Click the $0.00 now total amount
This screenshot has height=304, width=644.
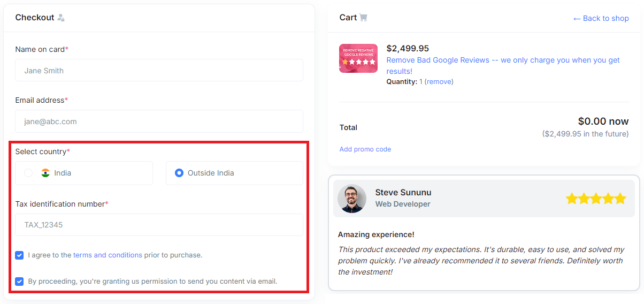tap(603, 121)
